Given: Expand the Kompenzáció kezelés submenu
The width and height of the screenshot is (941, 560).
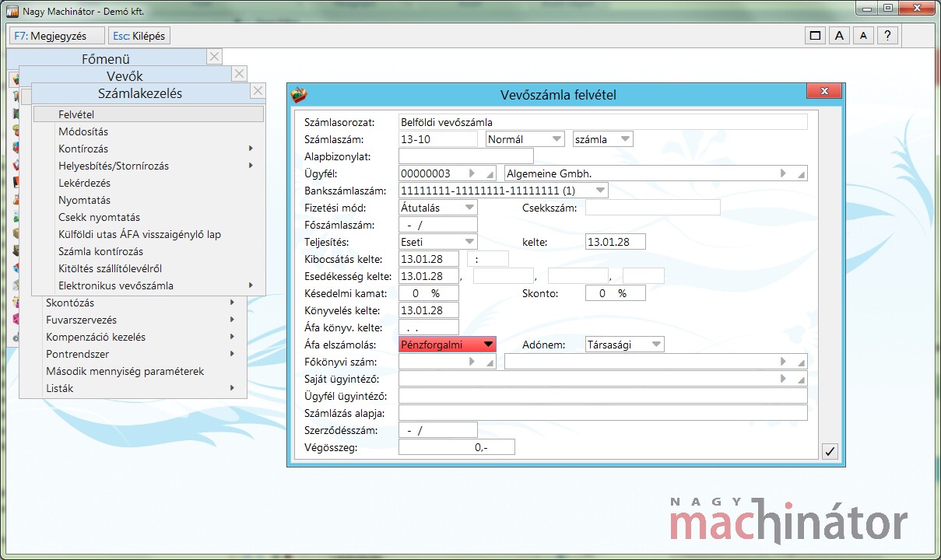Looking at the screenshot, I should tap(232, 337).
